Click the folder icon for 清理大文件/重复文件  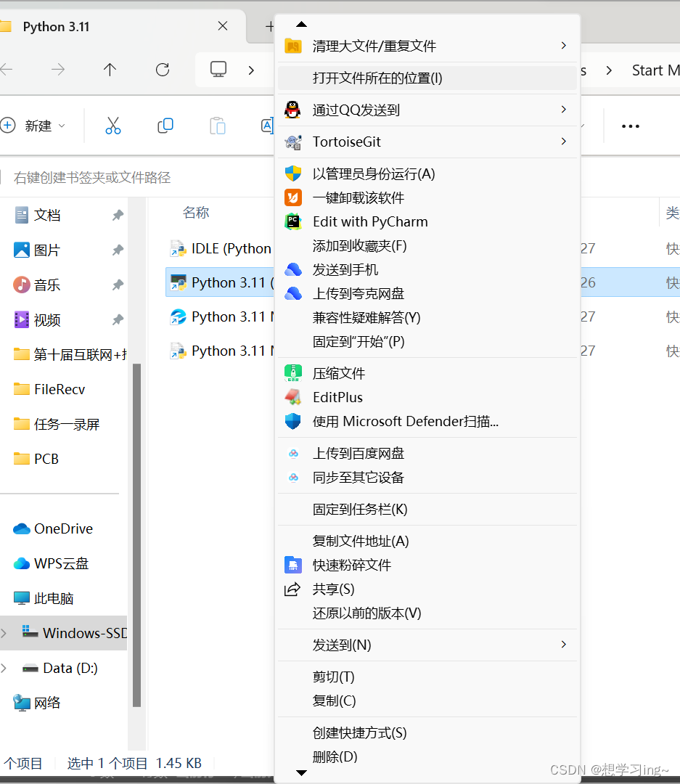click(x=293, y=46)
